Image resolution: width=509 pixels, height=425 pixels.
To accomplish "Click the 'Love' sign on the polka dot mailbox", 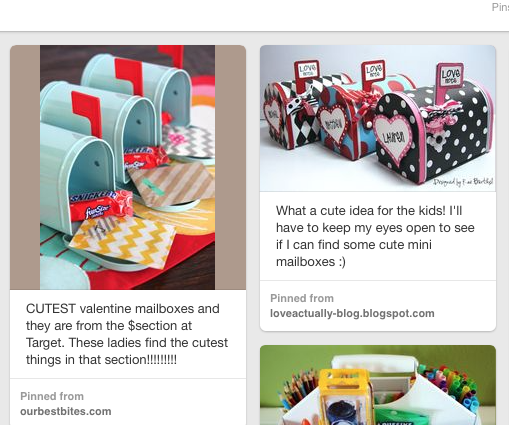I will 451,75.
